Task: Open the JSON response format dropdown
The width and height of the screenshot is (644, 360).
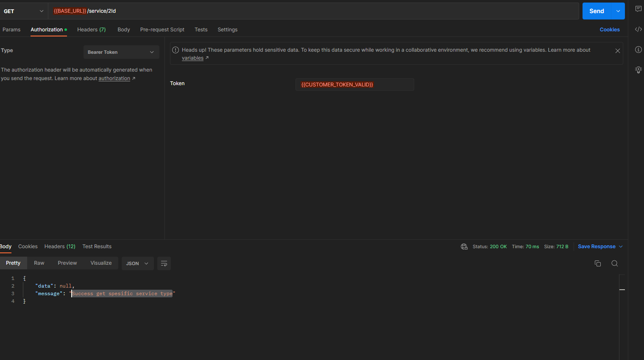Action: point(137,263)
